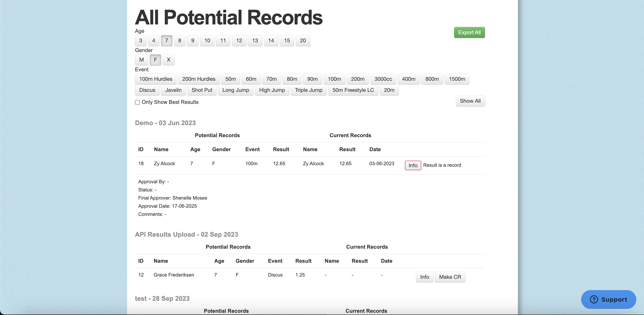
Task: Filter events by Triple Jump
Action: coord(309,90)
